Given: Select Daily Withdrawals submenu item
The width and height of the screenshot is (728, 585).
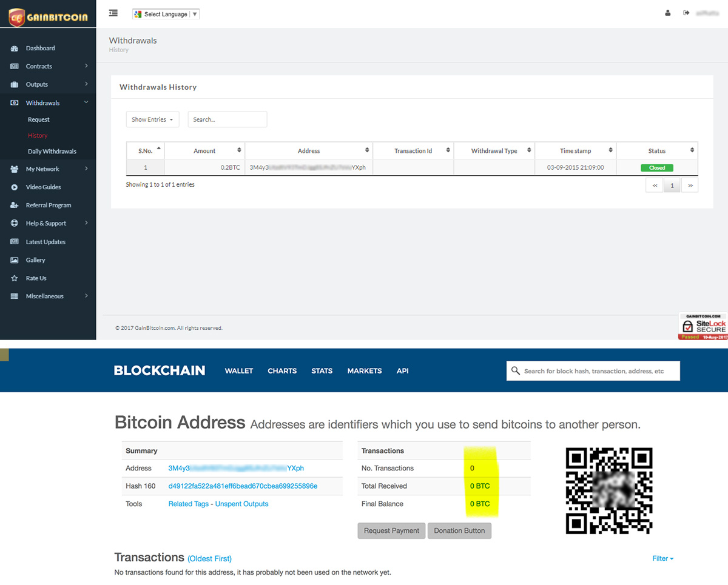Looking at the screenshot, I should pos(52,152).
